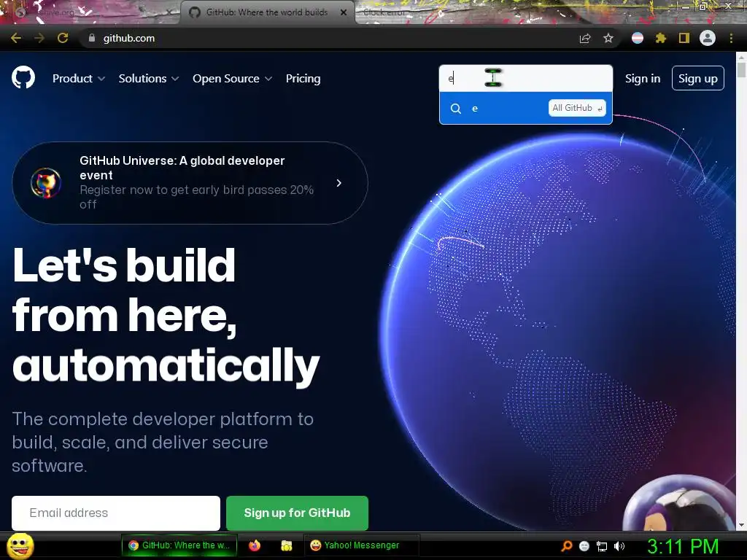747x560 pixels.
Task: Open Chrome's three-dot menu
Action: coord(731,38)
